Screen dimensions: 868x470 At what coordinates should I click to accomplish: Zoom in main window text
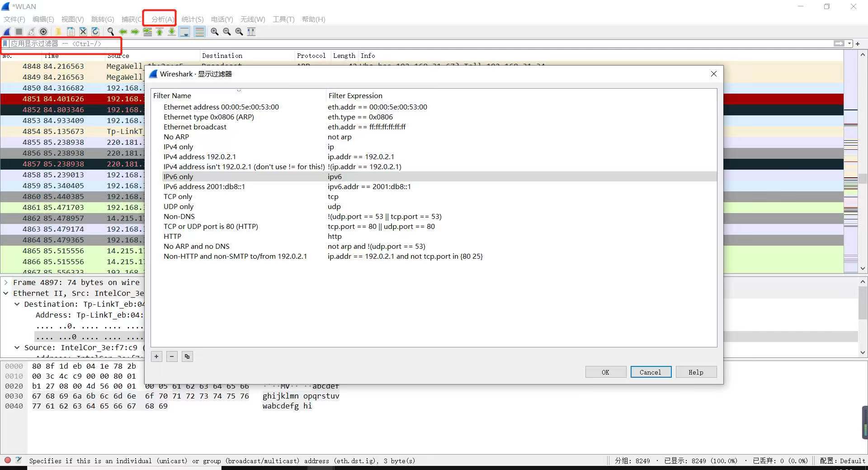(215, 32)
